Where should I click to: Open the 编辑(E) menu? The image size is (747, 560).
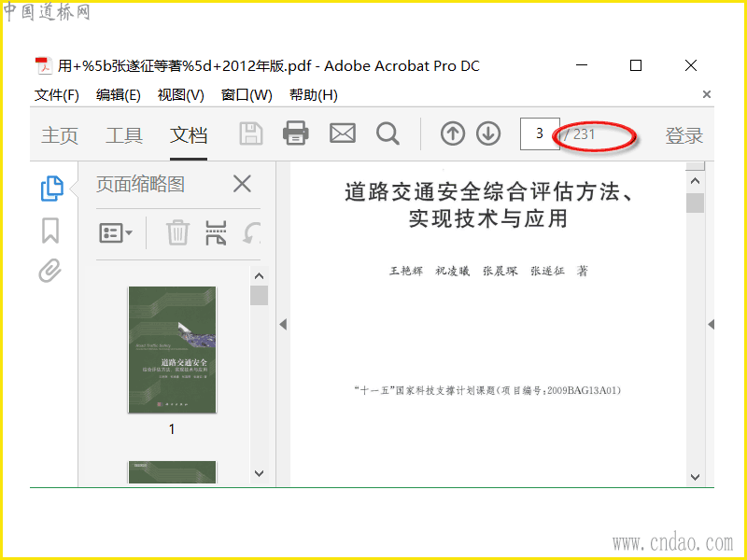(119, 95)
